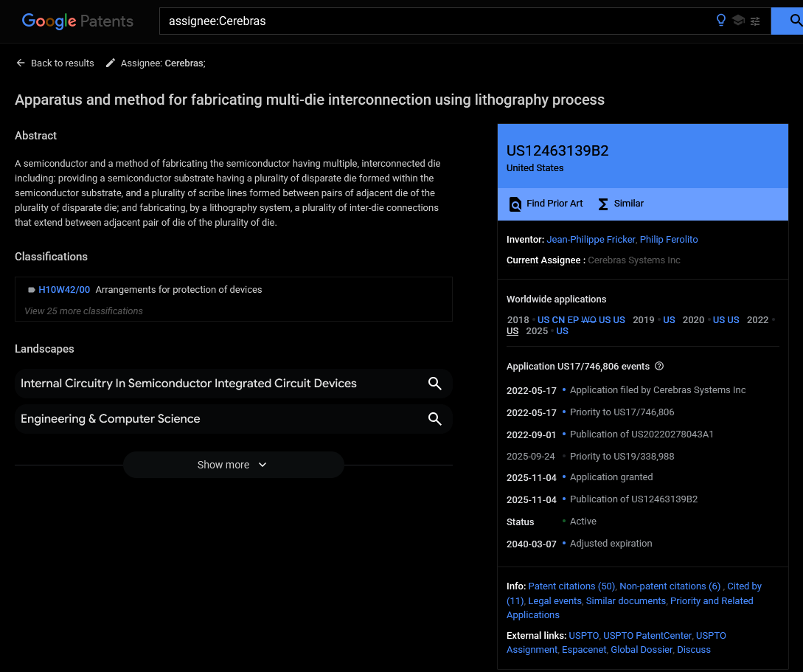The height and width of the screenshot is (672, 803).
Task: Click the graduation cap scholar icon
Action: click(738, 21)
